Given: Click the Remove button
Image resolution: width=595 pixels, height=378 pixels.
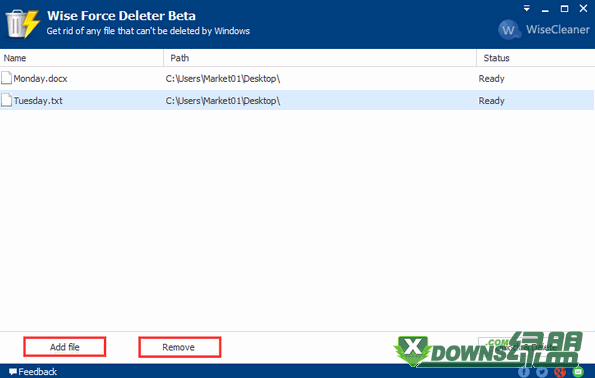Looking at the screenshot, I should coord(179,347).
